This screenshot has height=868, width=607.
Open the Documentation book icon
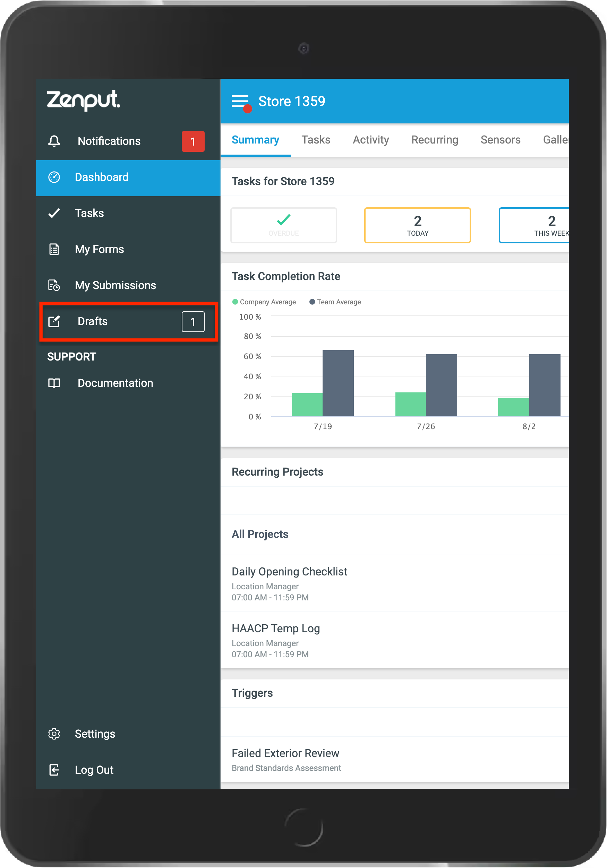(x=54, y=383)
